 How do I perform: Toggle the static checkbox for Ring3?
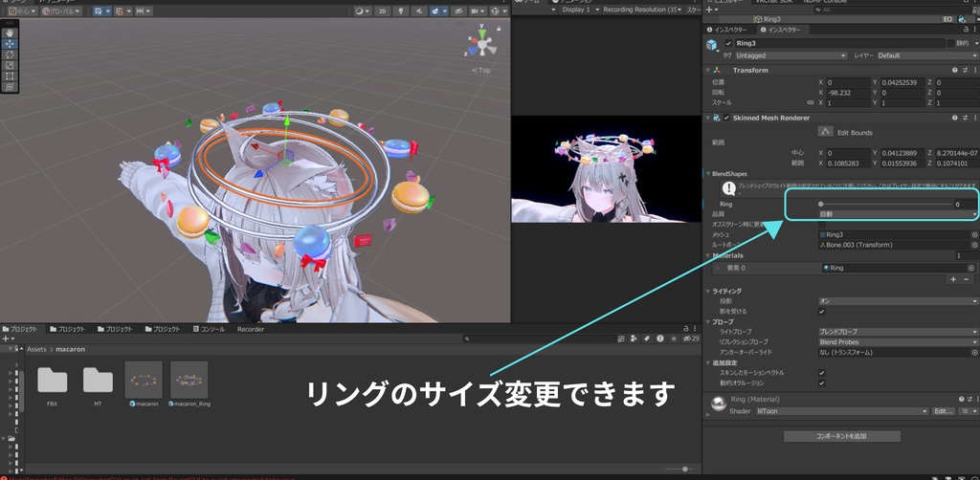coord(950,44)
